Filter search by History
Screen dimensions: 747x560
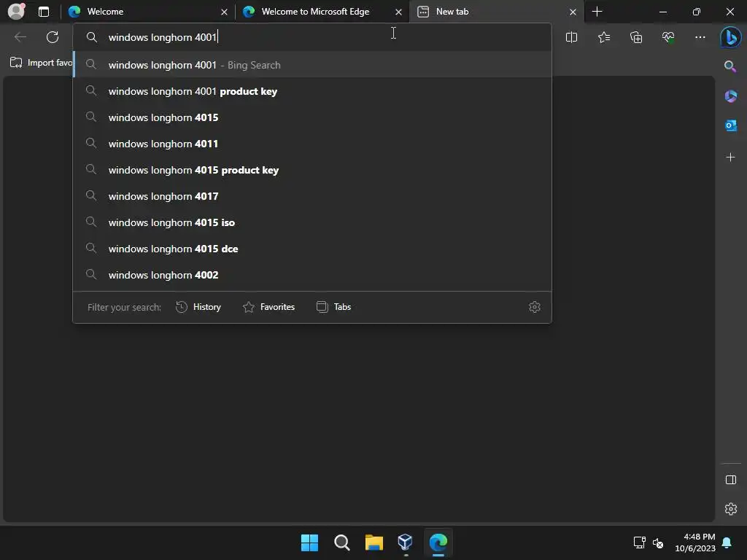click(x=198, y=307)
